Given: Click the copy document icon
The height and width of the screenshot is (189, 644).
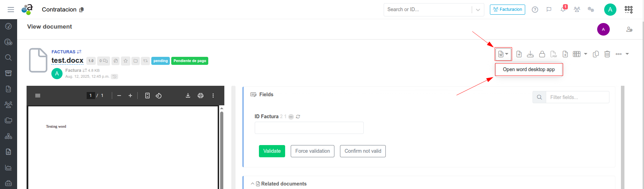Looking at the screenshot, I should coord(596,54).
